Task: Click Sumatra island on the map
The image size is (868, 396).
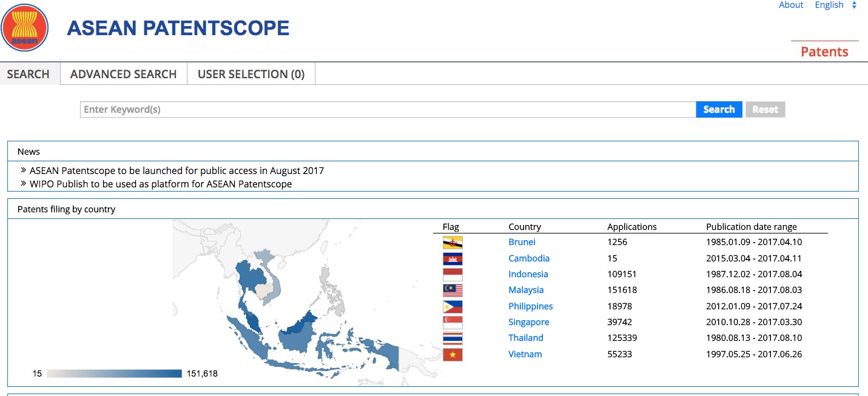Action: (249, 337)
